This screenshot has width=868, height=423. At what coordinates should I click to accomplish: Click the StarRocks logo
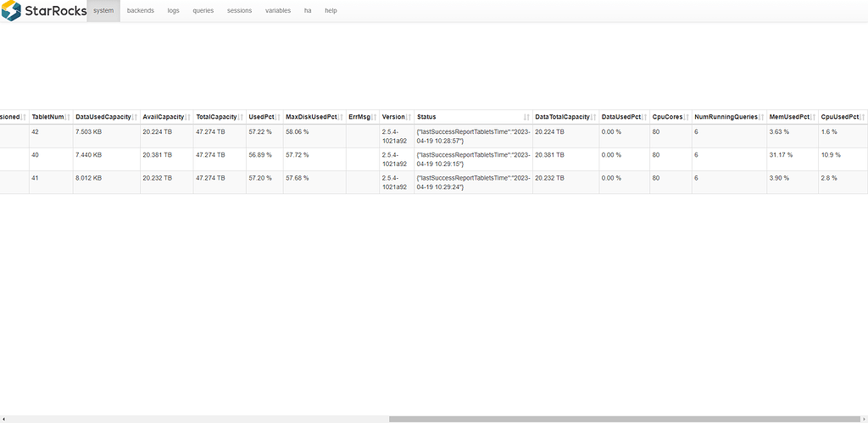click(43, 11)
